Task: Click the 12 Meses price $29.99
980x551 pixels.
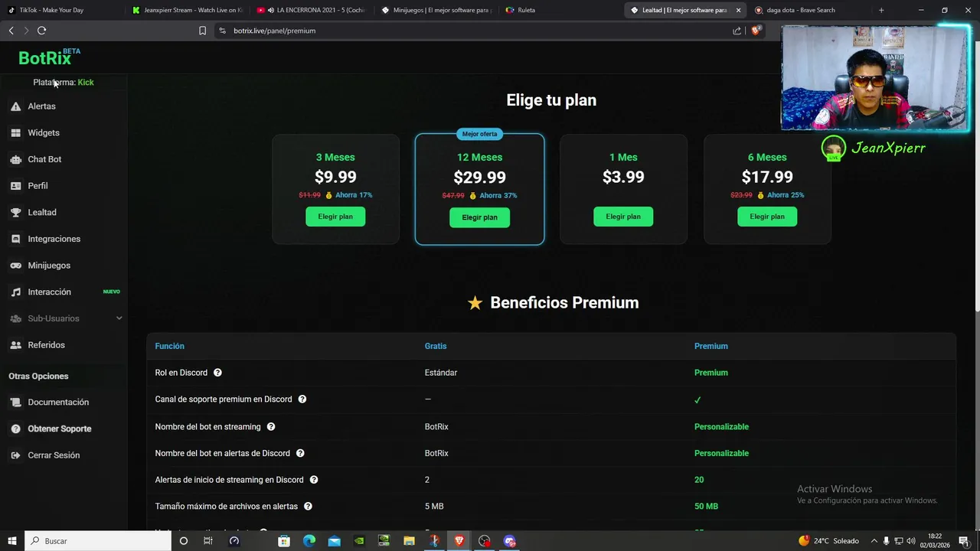Action: tap(479, 178)
